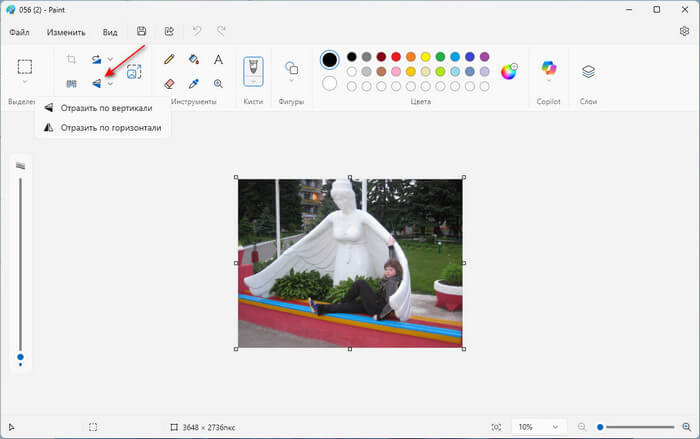Select the Pencil tool
Screen dimensions: 700x439
coord(169,60)
